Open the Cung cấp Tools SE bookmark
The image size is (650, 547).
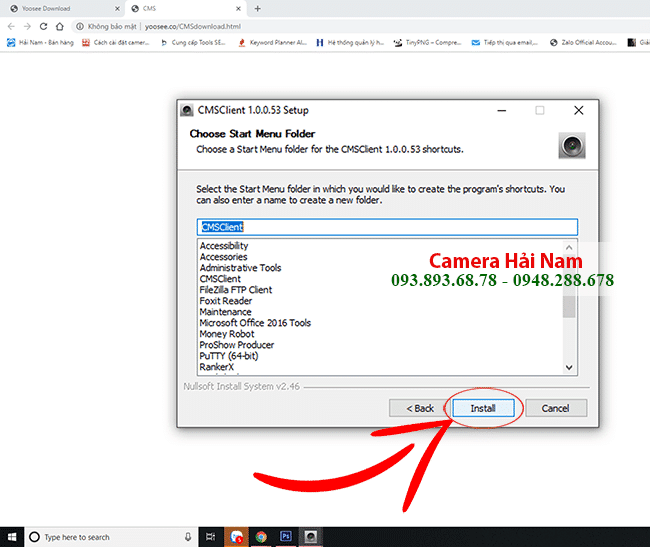(x=193, y=42)
